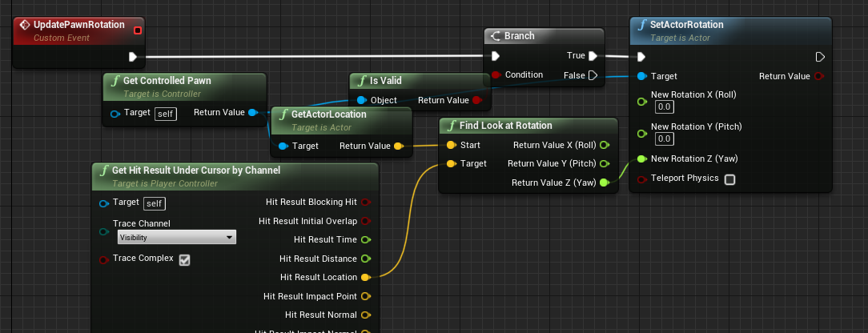Click Get Hit Result Under Cursor Target pin
Viewport: 868px width, 333px height.
tap(103, 203)
